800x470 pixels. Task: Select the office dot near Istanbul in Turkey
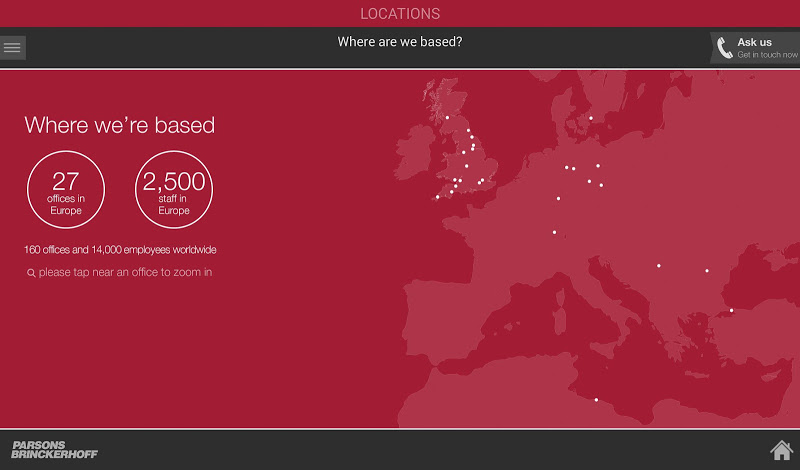731,310
